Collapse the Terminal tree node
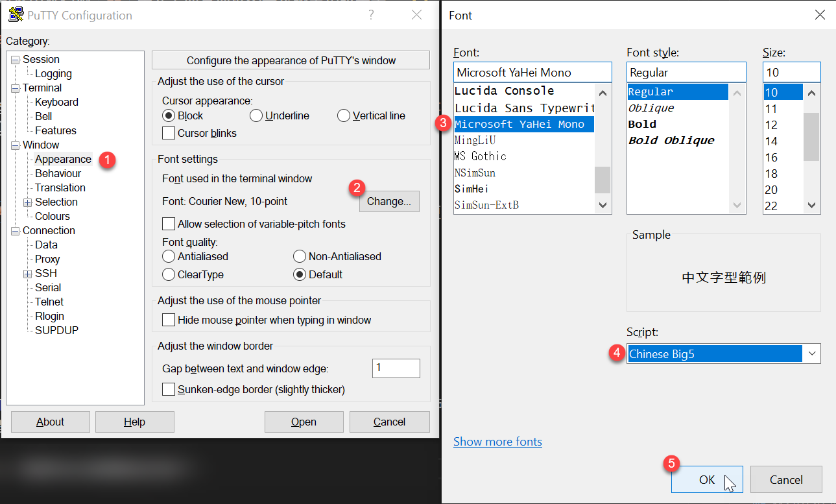Image resolution: width=836 pixels, height=504 pixels. click(16, 88)
